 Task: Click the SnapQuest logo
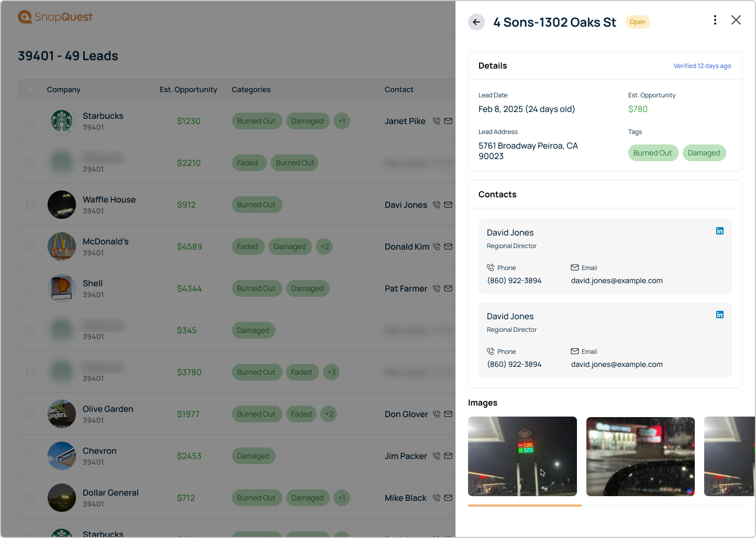pos(55,17)
